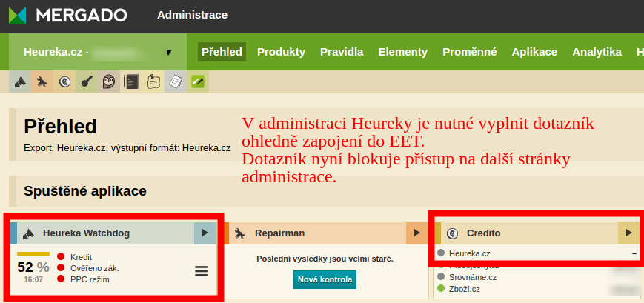Image resolution: width=644 pixels, height=303 pixels.
Task: Click grey status dot beside Heureka.cz
Action: [441, 253]
